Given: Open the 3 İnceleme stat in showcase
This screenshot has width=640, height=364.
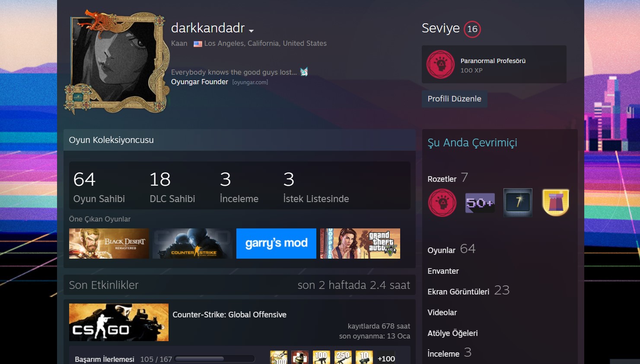Looking at the screenshot, I should [239, 187].
